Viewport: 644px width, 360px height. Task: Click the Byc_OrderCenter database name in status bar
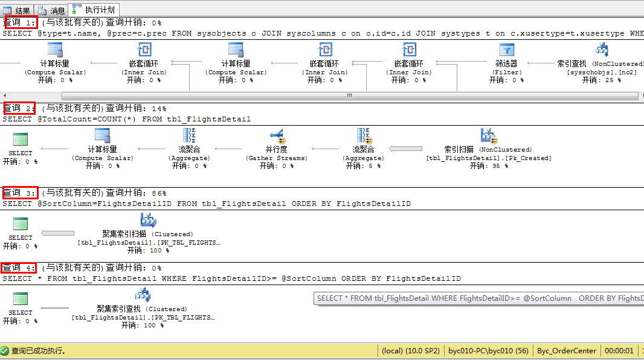point(566,350)
